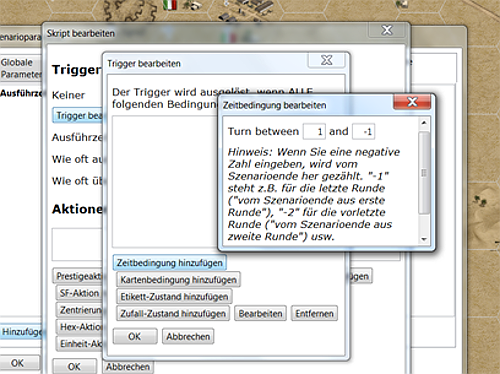Screen dimensions: 500x374
Task: Click Kartenbedingung hinzufügen button
Action: [178, 280]
